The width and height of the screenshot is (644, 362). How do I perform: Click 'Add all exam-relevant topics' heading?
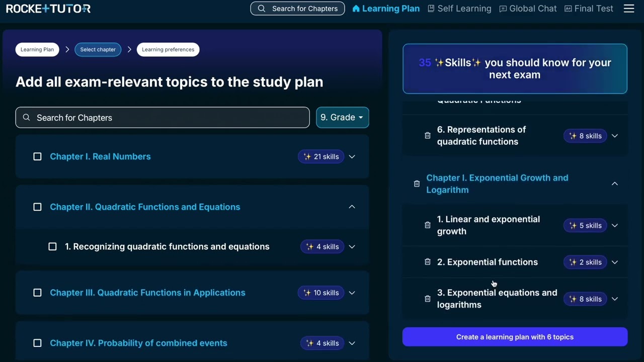pyautogui.click(x=169, y=82)
